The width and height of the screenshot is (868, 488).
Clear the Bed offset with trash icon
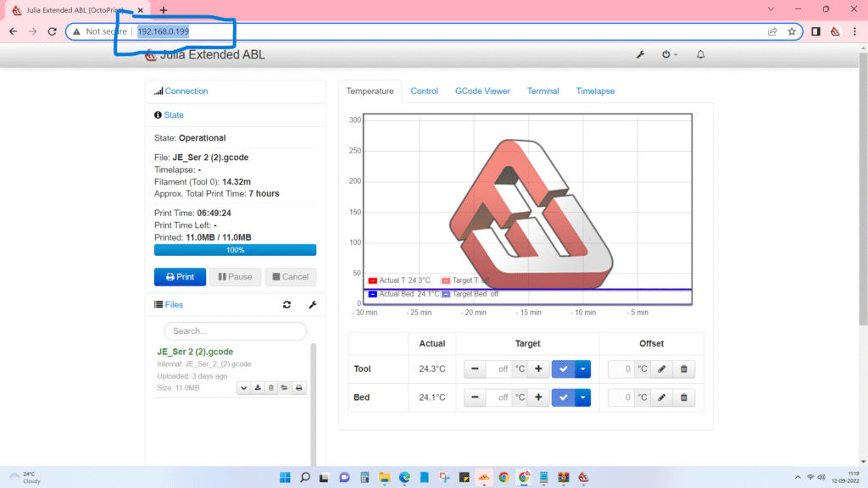pyautogui.click(x=684, y=397)
